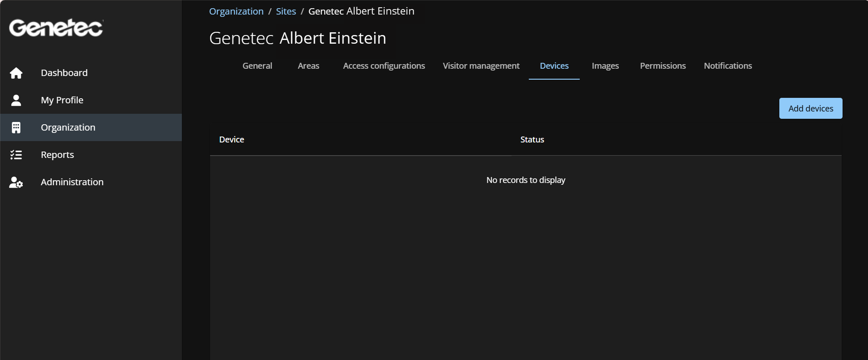This screenshot has height=360, width=868.
Task: Open the Permissions tab
Action: click(x=662, y=66)
